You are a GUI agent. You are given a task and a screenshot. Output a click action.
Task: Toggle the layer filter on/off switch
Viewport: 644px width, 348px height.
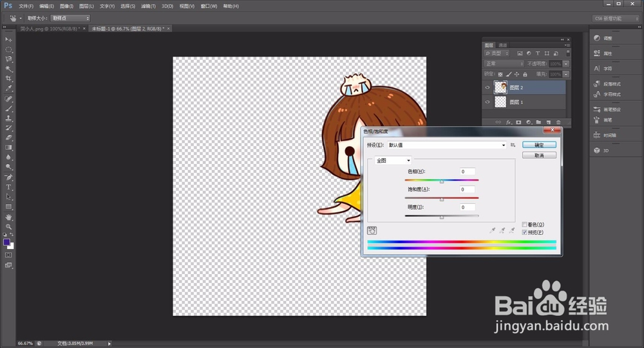click(x=568, y=53)
